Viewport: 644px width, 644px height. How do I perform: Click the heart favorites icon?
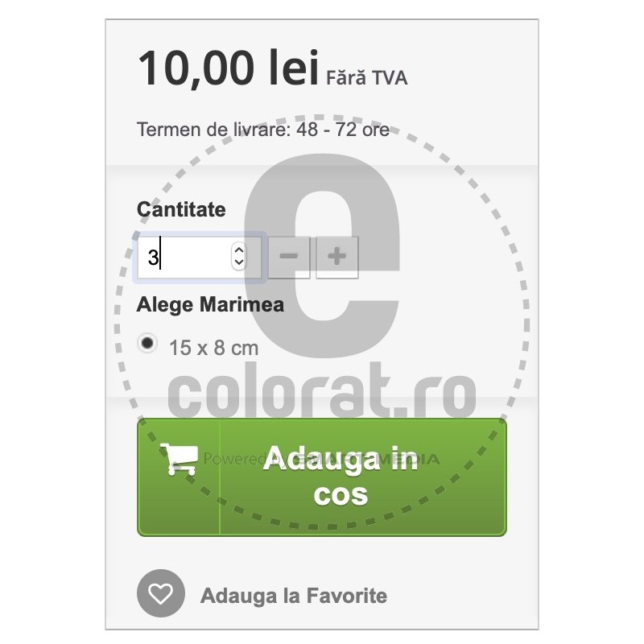161,596
